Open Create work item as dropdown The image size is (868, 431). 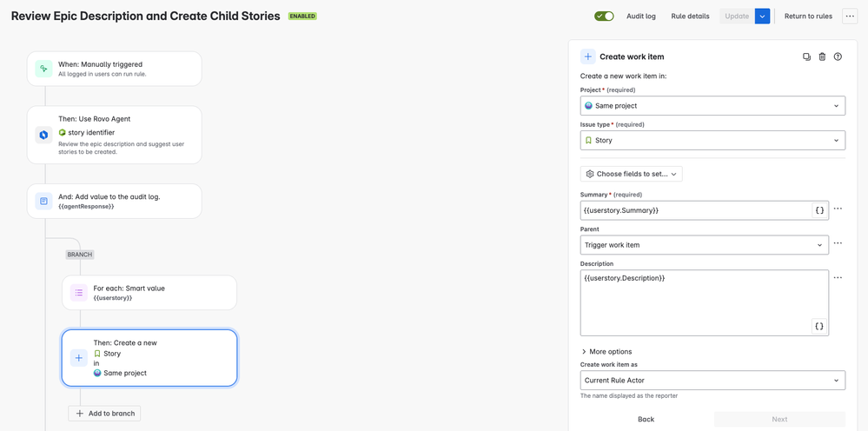(x=712, y=380)
